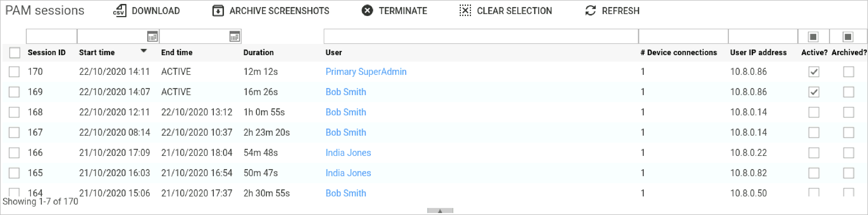Check the Archived box for session 169
This screenshot has width=868, height=215.
pos(848,92)
